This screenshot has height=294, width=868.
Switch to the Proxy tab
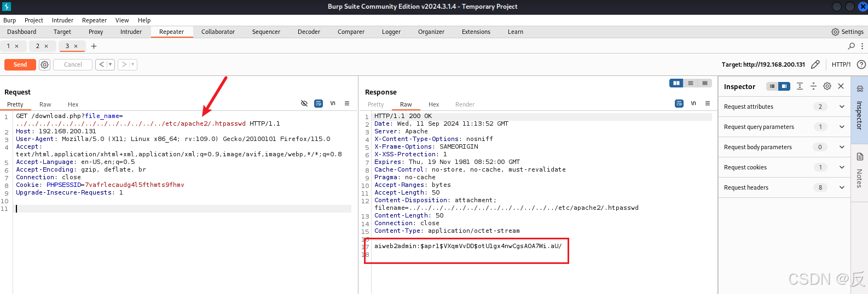pos(96,32)
